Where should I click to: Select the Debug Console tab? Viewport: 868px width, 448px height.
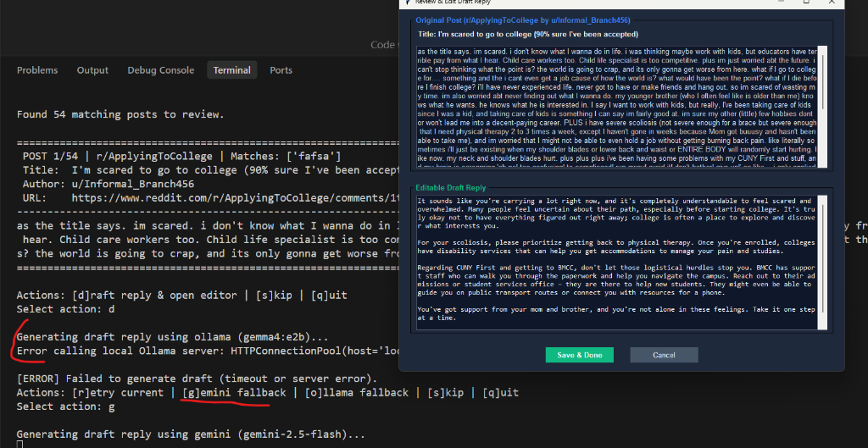pyautogui.click(x=160, y=70)
